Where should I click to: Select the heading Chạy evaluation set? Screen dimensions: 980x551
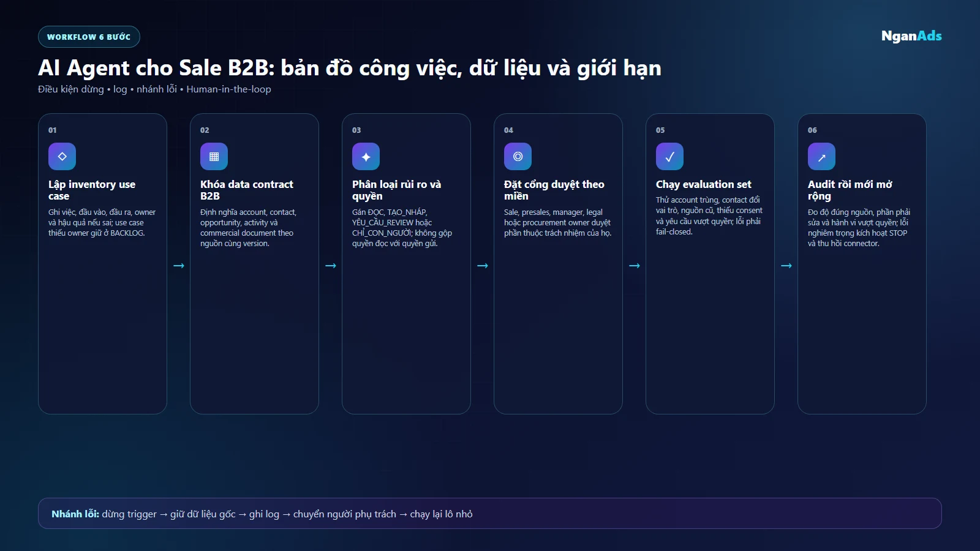(704, 184)
